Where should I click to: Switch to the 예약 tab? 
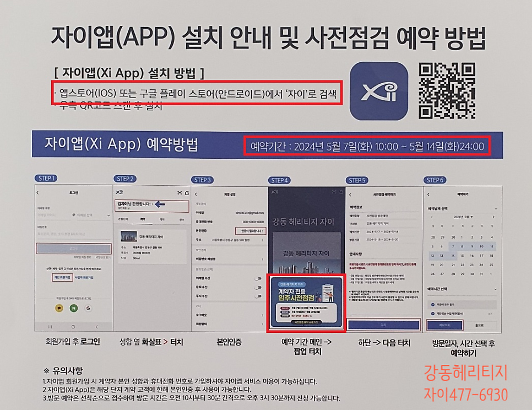tap(162, 219)
